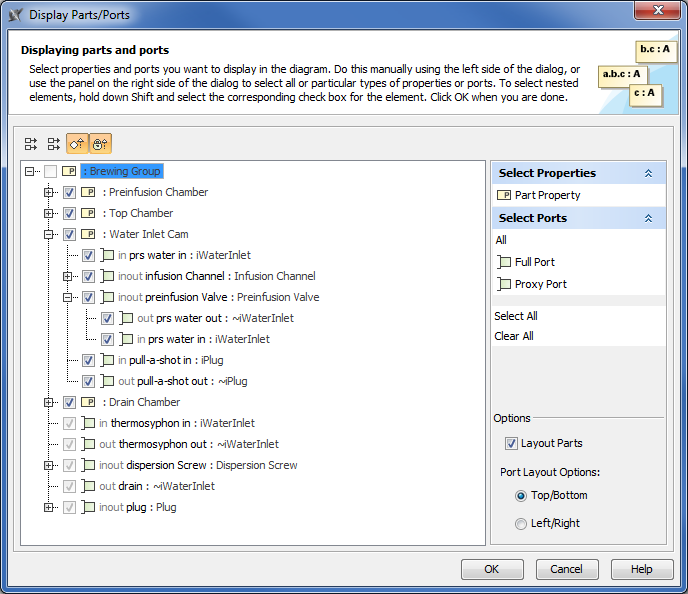The height and width of the screenshot is (594, 688).
Task: Choose Full Port under Select Ports
Action: tap(534, 262)
